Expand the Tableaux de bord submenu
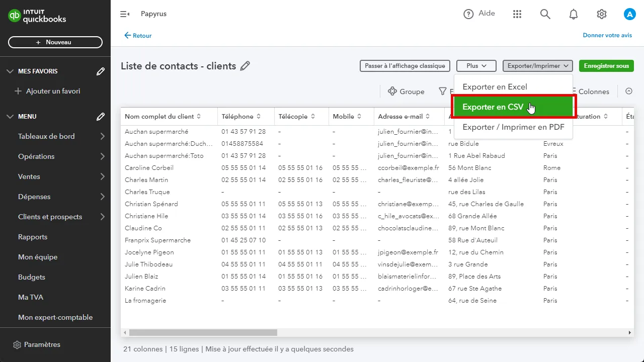644x362 pixels. (x=103, y=136)
